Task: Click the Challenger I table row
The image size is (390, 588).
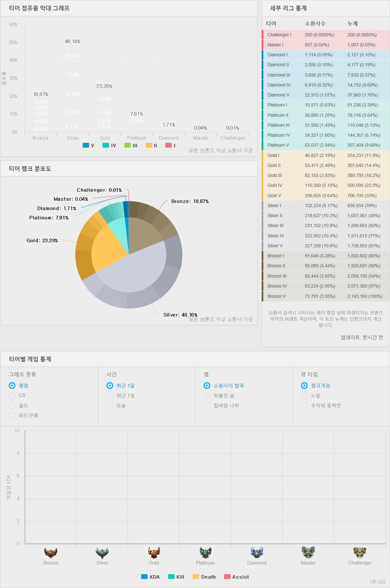Action: click(x=326, y=35)
